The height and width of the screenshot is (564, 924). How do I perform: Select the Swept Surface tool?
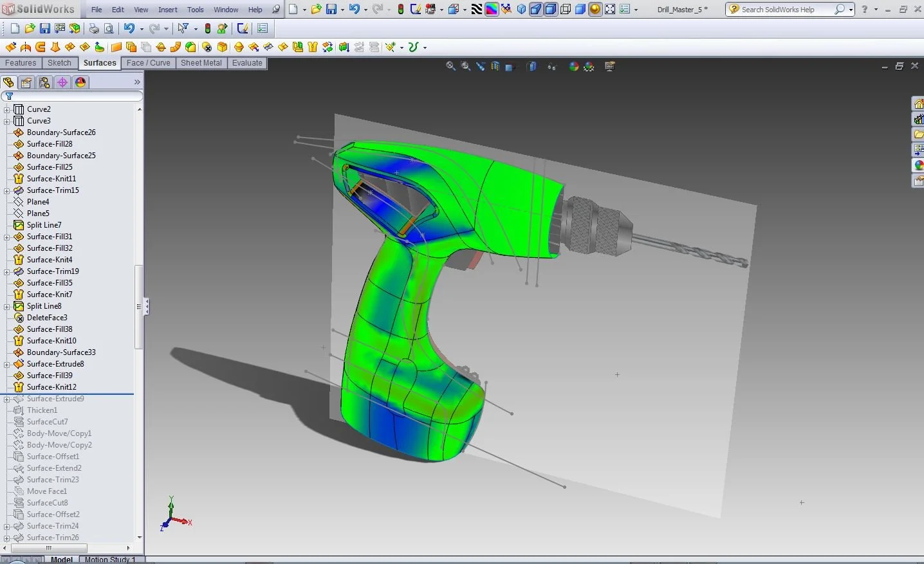pyautogui.click(x=40, y=47)
